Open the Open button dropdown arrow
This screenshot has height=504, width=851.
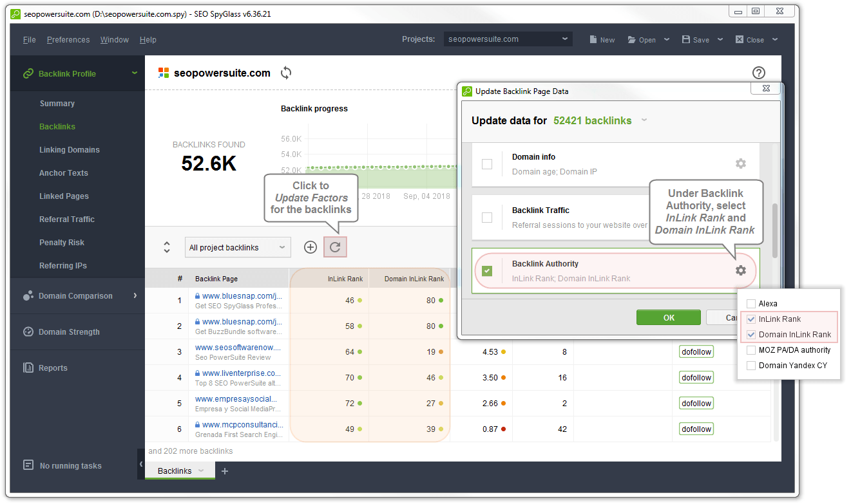tap(666, 39)
